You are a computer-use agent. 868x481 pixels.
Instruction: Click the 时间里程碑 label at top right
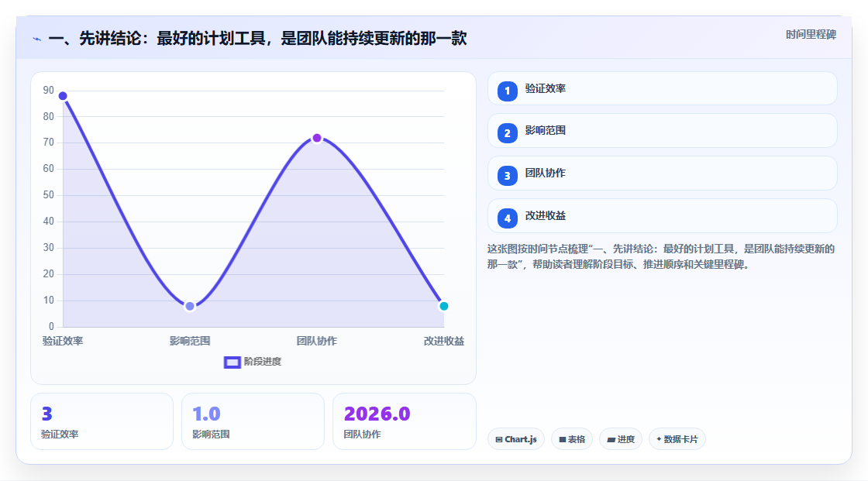coord(811,34)
